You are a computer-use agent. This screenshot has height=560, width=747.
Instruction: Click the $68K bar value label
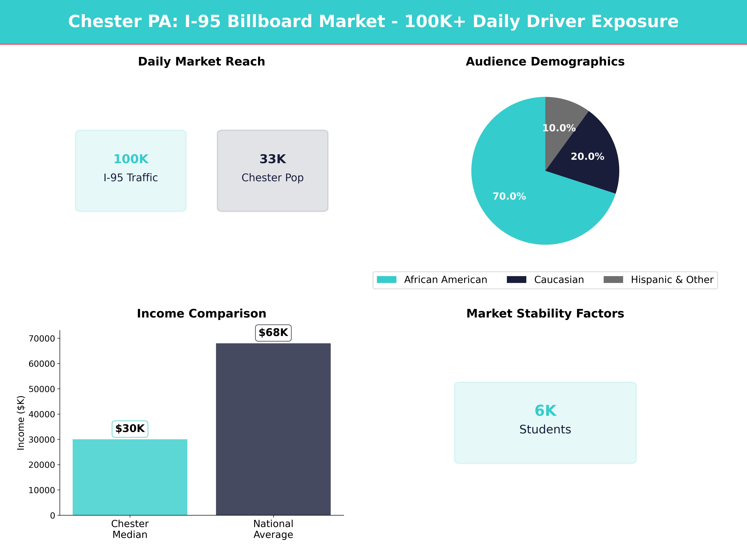pyautogui.click(x=273, y=333)
